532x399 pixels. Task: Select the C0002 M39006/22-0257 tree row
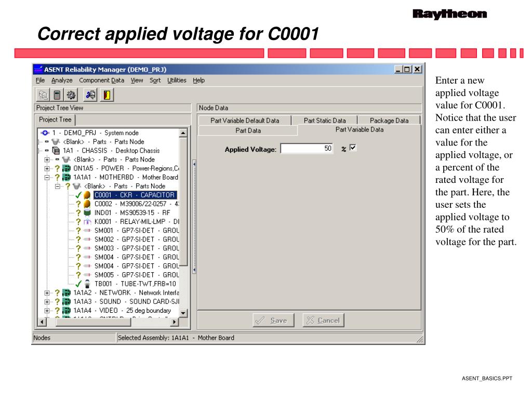(x=137, y=204)
